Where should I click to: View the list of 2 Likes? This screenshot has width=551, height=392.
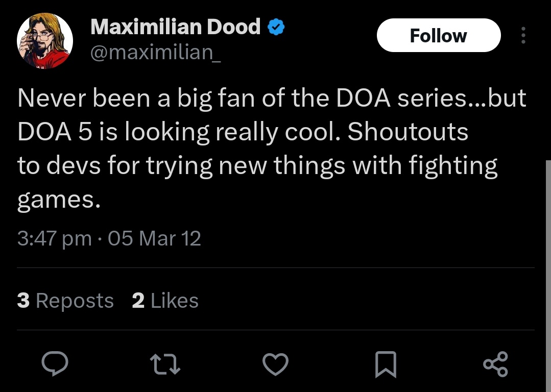[x=165, y=301]
